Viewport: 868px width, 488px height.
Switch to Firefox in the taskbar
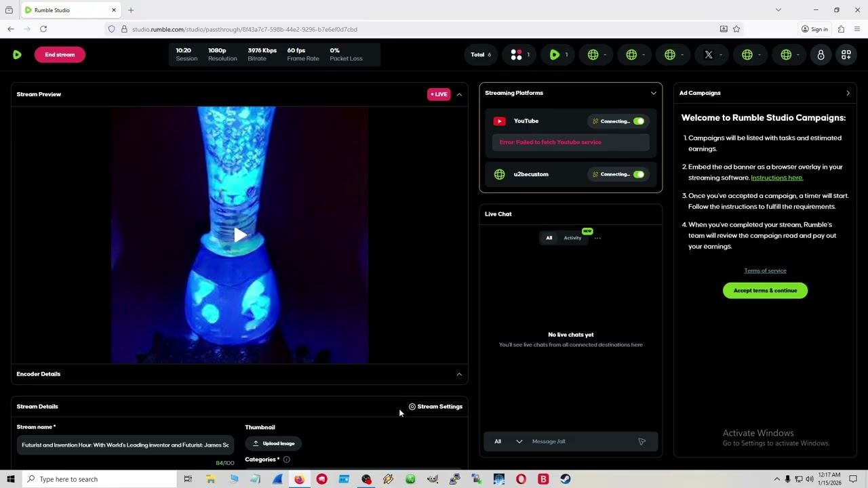pyautogui.click(x=299, y=479)
